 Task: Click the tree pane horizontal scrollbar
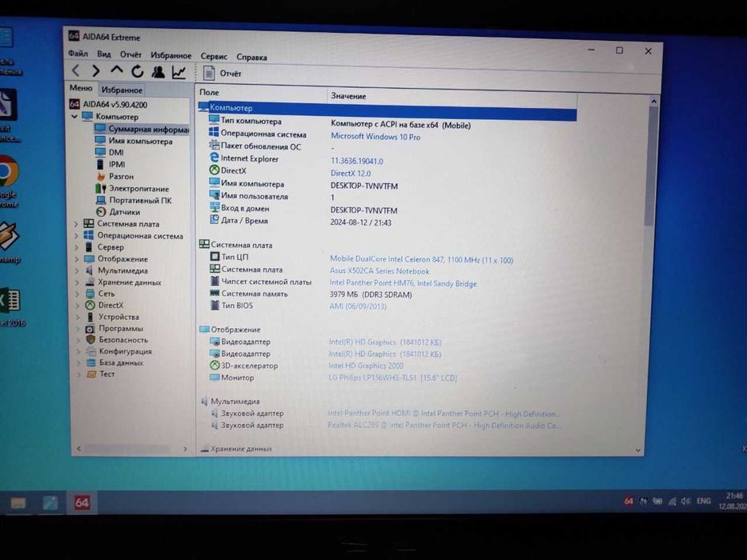[x=127, y=449]
